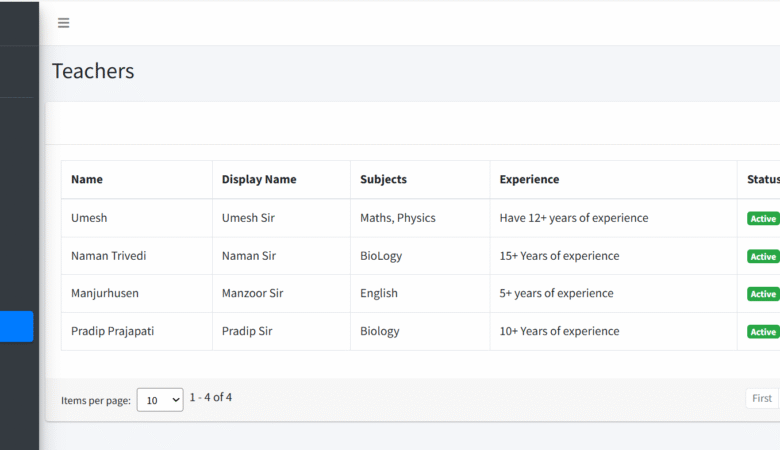Screen dimensions: 780x450
Task: Click the Name column header
Action: [87, 180]
